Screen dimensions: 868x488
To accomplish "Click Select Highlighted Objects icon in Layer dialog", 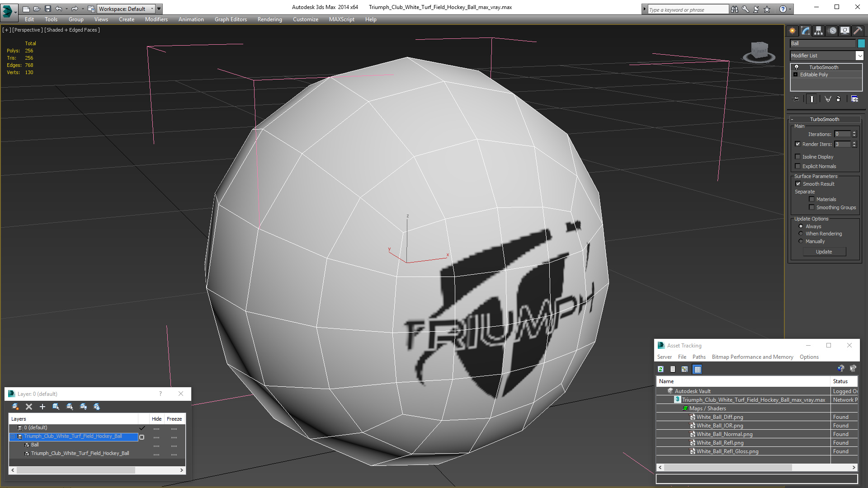I will tap(56, 407).
